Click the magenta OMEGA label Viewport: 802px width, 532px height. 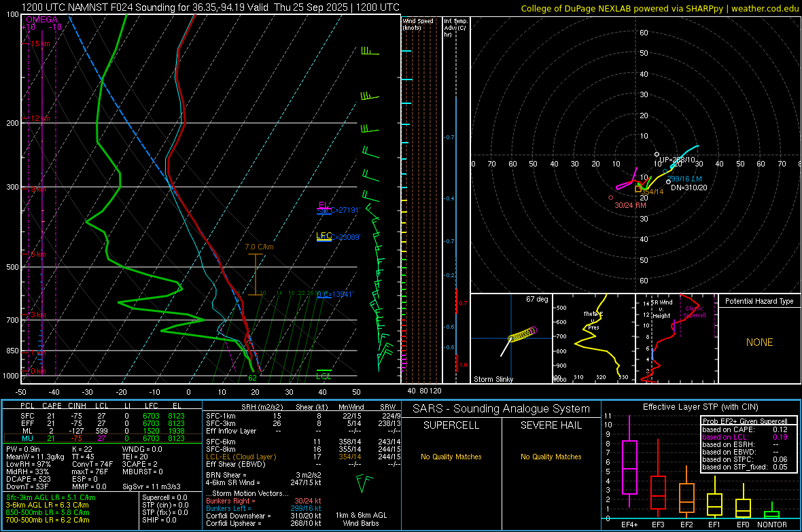[x=41, y=20]
